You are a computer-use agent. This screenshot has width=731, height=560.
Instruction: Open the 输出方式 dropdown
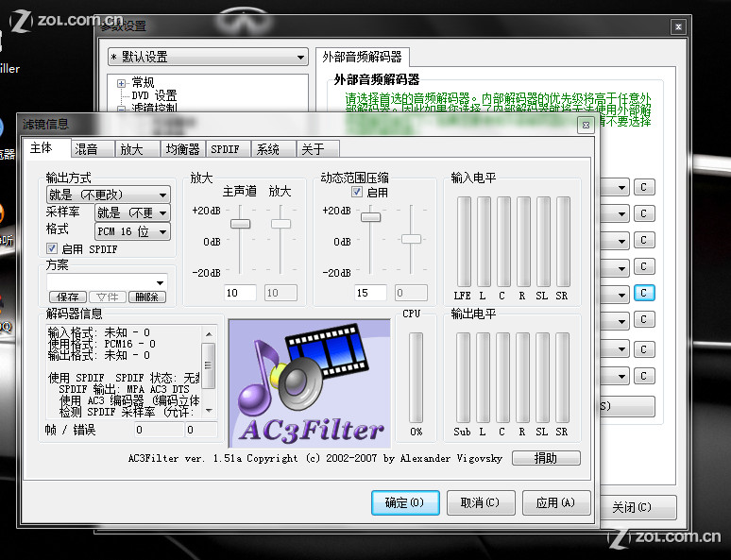[x=109, y=195]
